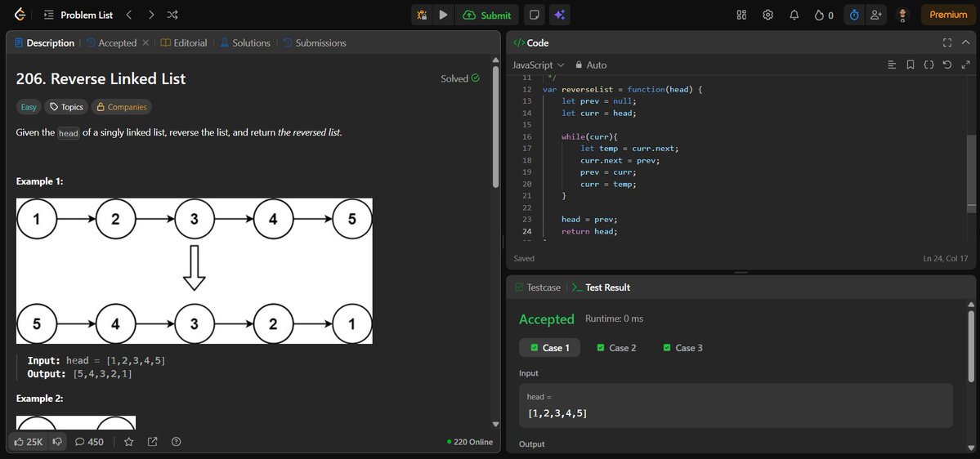Reset code with the undo arrow icon
The width and height of the screenshot is (980, 459).
coord(946,65)
